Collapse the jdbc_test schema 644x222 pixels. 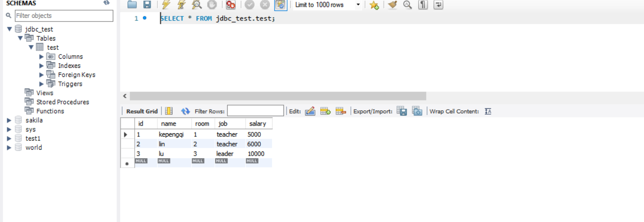tap(9, 29)
